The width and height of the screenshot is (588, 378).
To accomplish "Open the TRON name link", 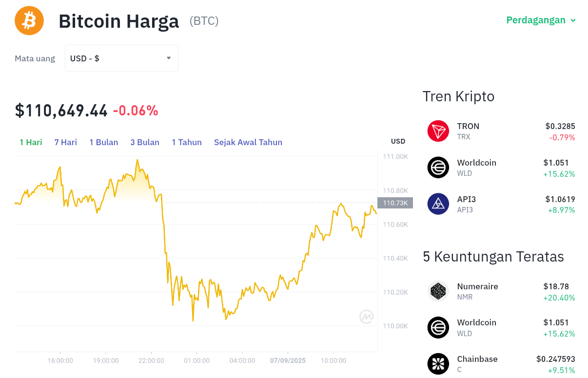I will [468, 126].
